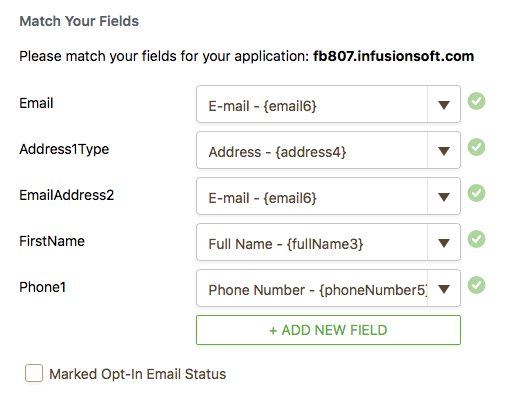Click green checkmark icon beside EmailAddress2 row
Viewport: 513px width, 403px height.
[x=476, y=193]
